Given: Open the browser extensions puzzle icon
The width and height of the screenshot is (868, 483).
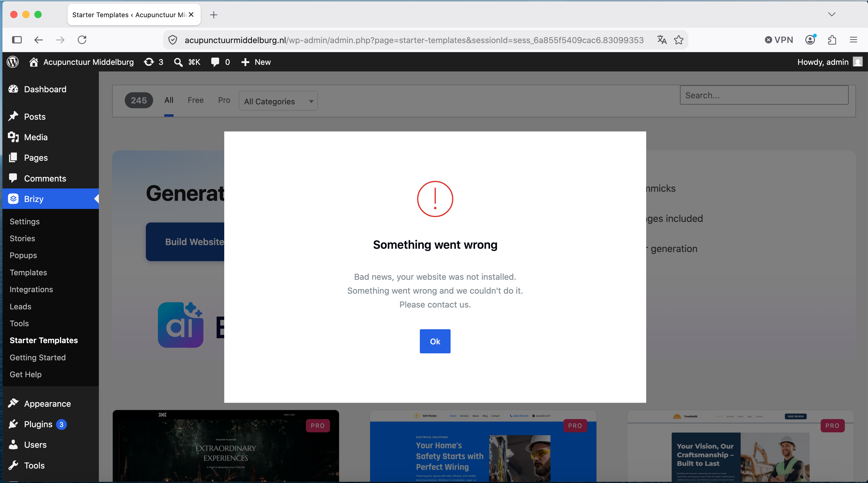Looking at the screenshot, I should 832,40.
